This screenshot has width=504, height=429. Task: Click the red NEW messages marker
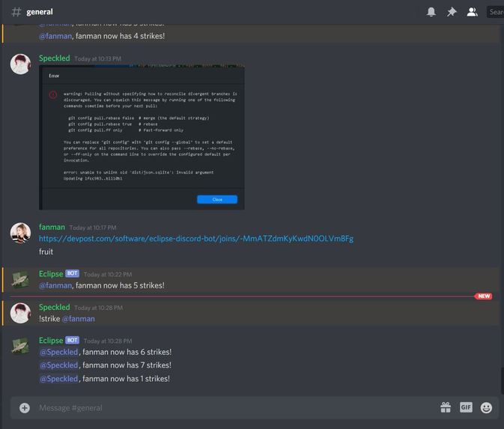pos(484,296)
